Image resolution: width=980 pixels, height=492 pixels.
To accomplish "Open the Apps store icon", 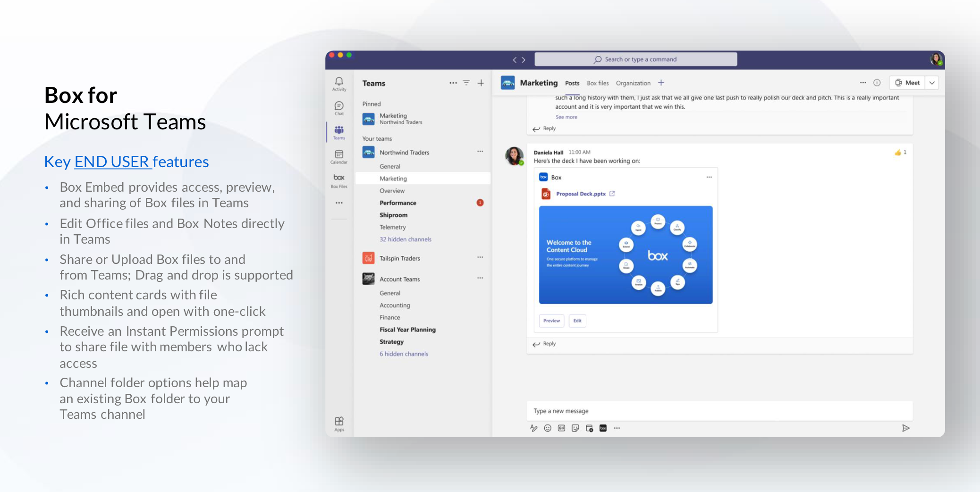I will coord(339,424).
